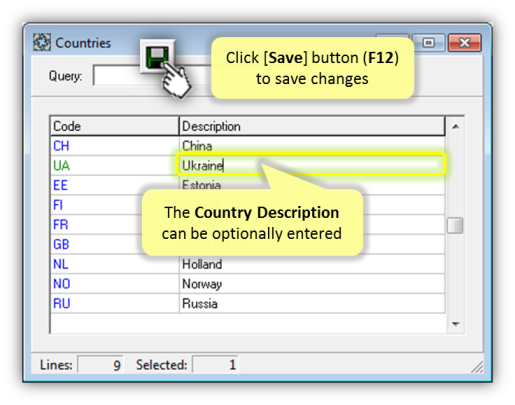This screenshot has width=515, height=405.
Task: Select the NO code cell
Action: [x=114, y=284]
